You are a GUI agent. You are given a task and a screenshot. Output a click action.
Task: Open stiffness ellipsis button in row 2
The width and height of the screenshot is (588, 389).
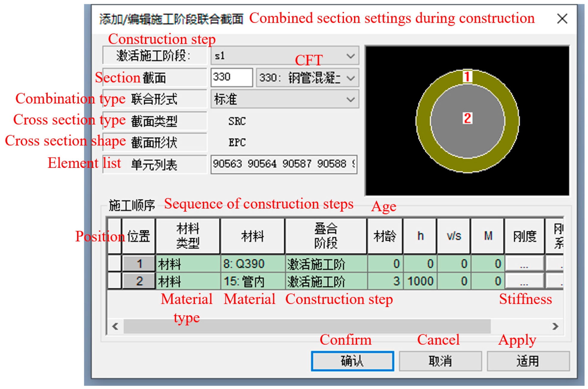(524, 281)
